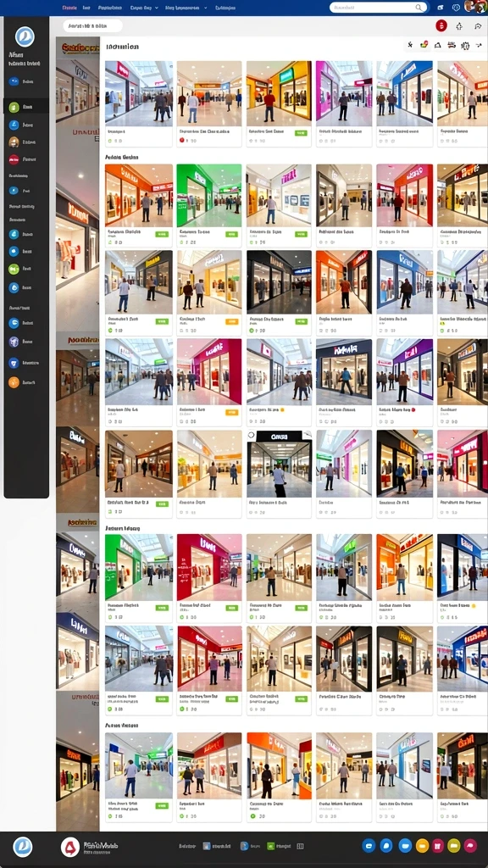Click the light-blue round logo in the bottom bar
This screenshot has width=488, height=868.
(x=23, y=847)
